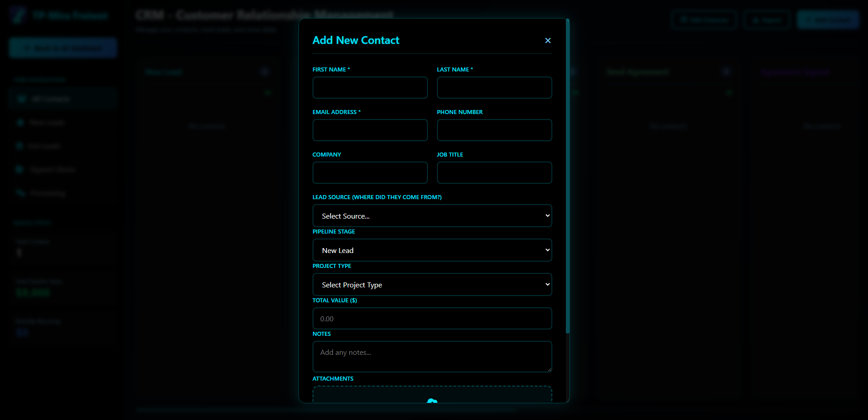
Task: Click the Back to AI Assistant button
Action: pyautogui.click(x=62, y=48)
